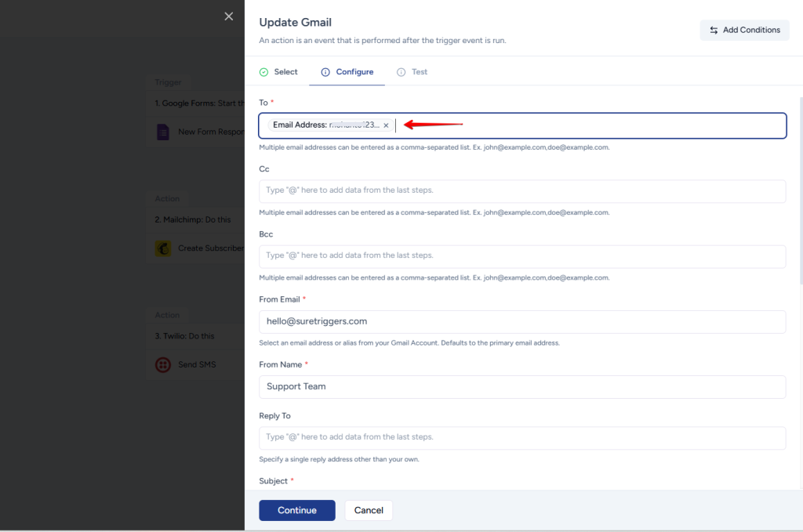Click the Add Conditions button
803x532 pixels.
coord(744,30)
